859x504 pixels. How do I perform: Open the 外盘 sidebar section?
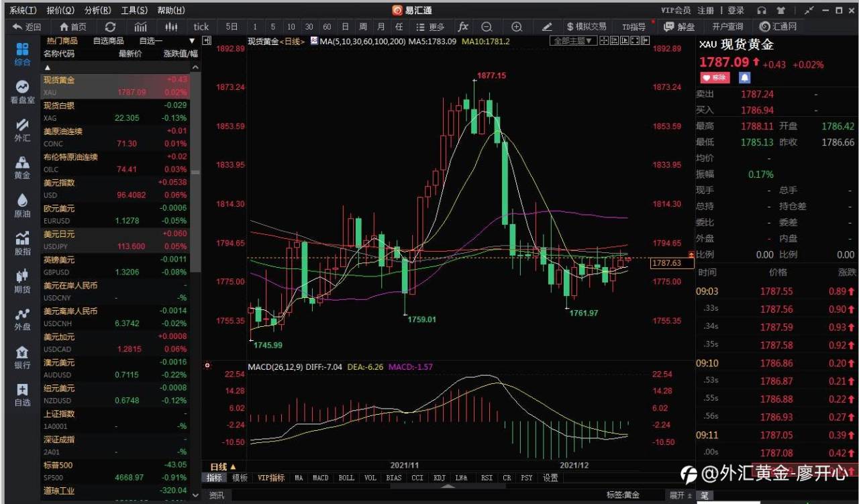pyautogui.click(x=22, y=319)
